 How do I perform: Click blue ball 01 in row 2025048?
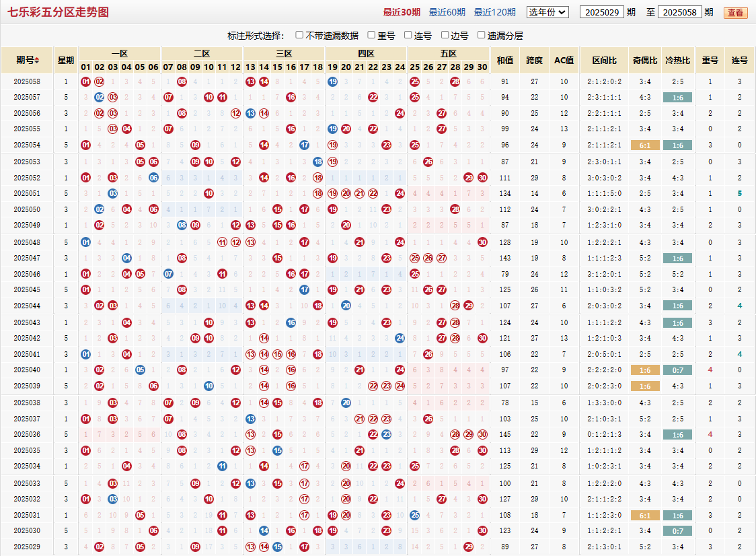pyautogui.click(x=86, y=242)
